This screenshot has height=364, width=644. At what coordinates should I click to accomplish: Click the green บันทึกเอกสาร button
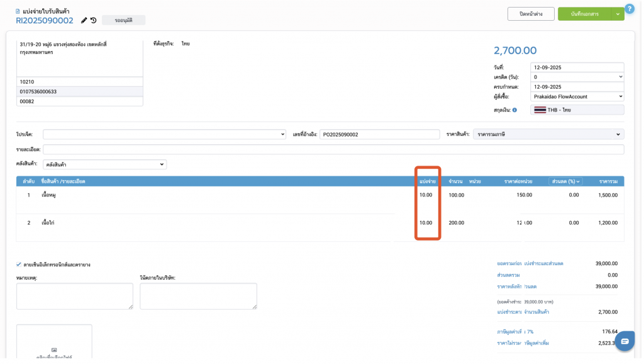[x=584, y=14]
